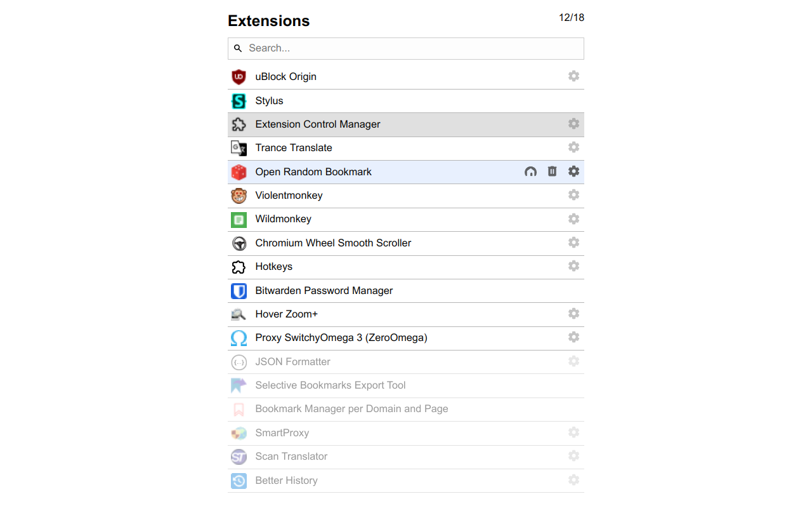Disable uBlock Origin by its name

pos(285,77)
